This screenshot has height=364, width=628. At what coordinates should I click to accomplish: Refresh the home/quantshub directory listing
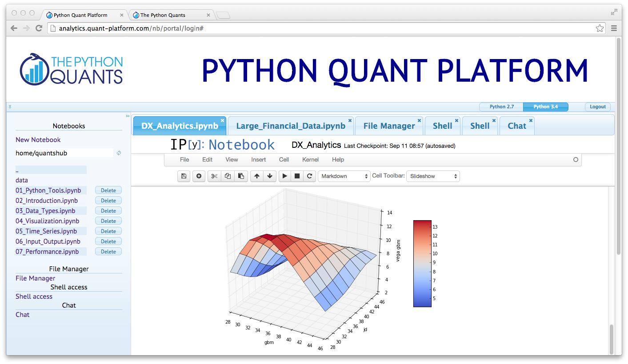pyautogui.click(x=119, y=153)
